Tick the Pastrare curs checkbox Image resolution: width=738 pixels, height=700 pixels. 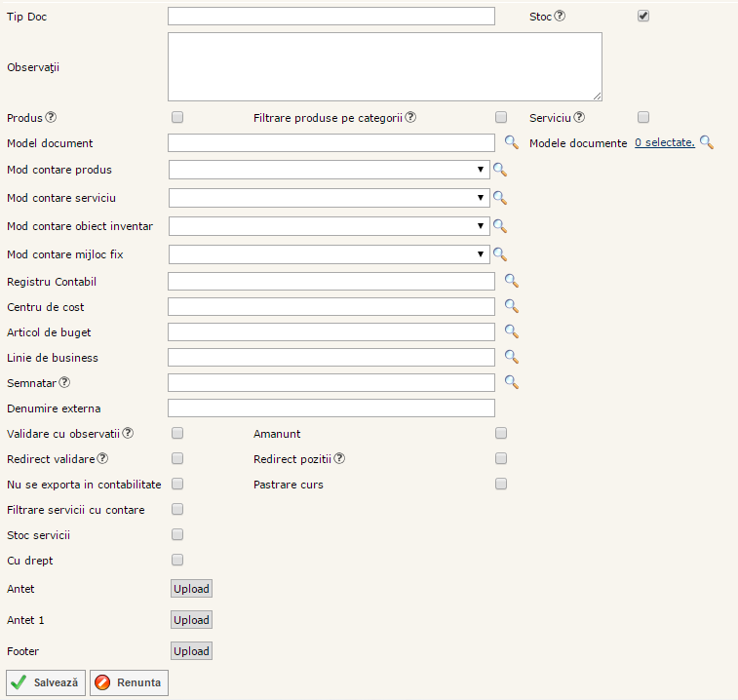pyautogui.click(x=501, y=484)
